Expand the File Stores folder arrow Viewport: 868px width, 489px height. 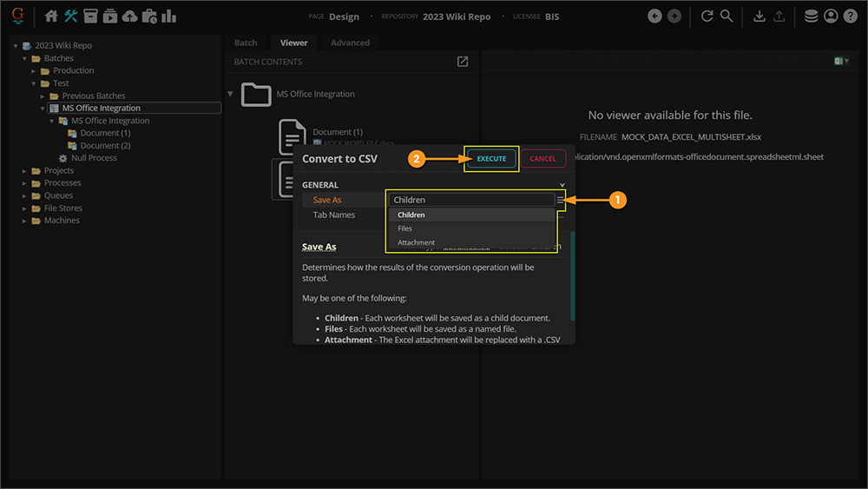coord(24,208)
